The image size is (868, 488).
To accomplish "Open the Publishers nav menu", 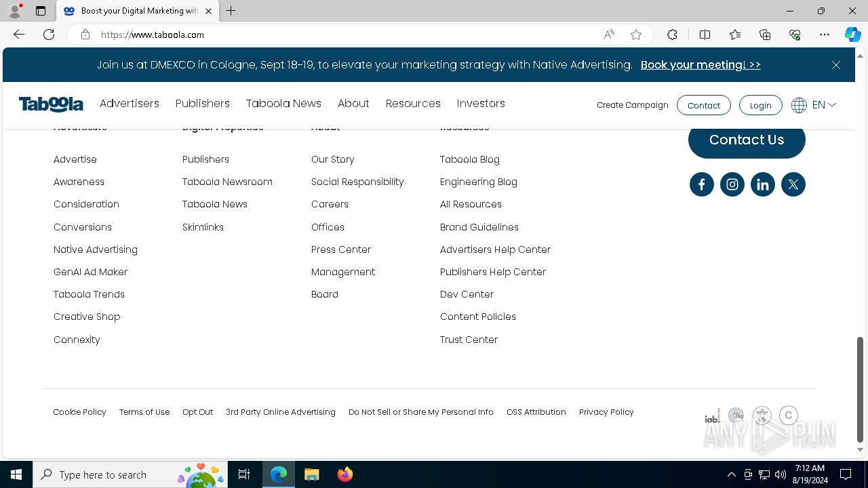I will [x=203, y=104].
